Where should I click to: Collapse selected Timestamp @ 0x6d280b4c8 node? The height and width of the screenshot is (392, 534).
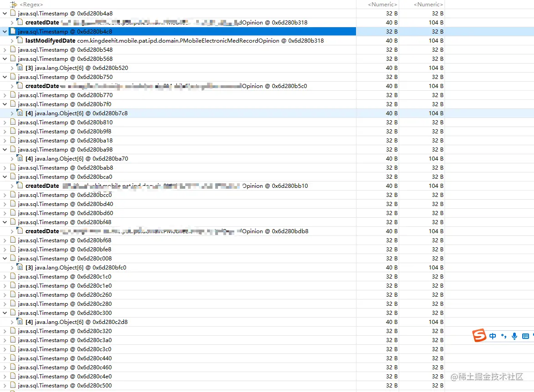[x=5, y=32]
